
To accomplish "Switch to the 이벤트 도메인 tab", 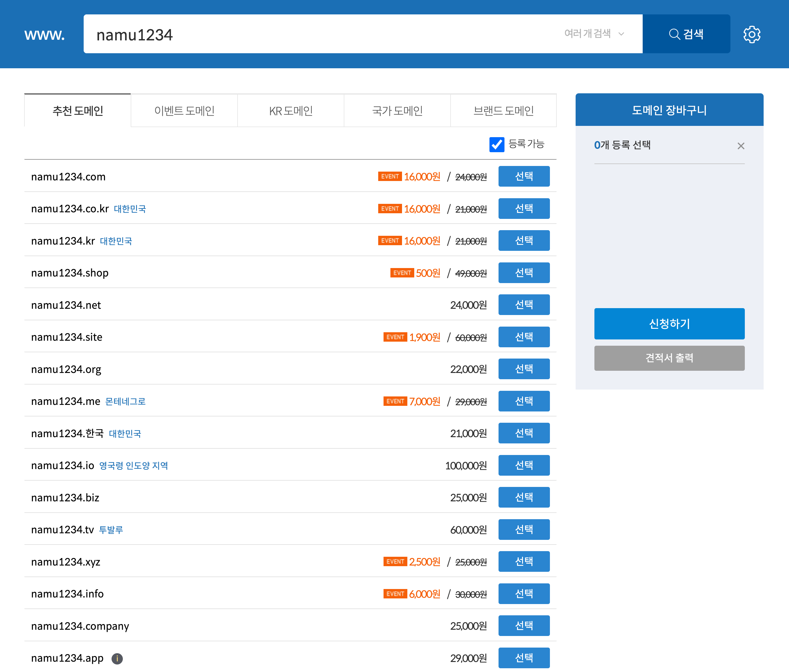I will (184, 111).
